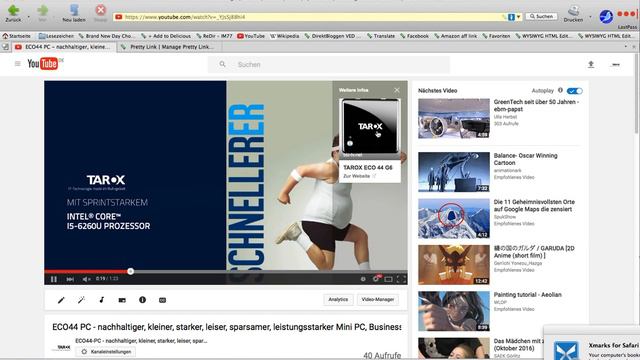Open the YouTube bookmark in bookmarks bar
The image size is (640, 360).
click(x=251, y=36)
